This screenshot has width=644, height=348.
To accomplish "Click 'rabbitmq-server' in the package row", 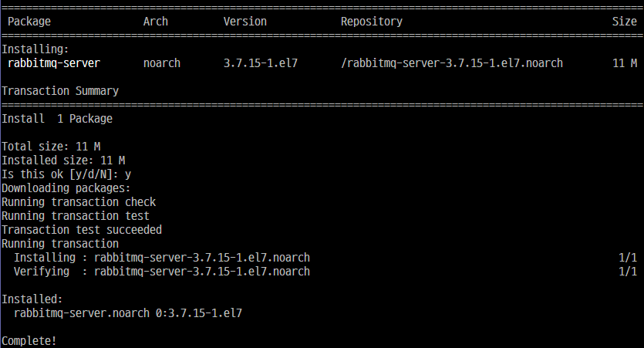I will [x=54, y=63].
